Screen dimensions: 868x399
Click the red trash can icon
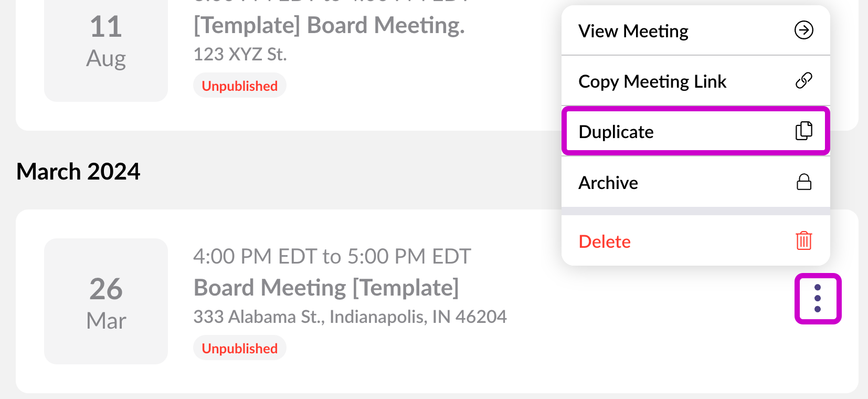coord(803,241)
